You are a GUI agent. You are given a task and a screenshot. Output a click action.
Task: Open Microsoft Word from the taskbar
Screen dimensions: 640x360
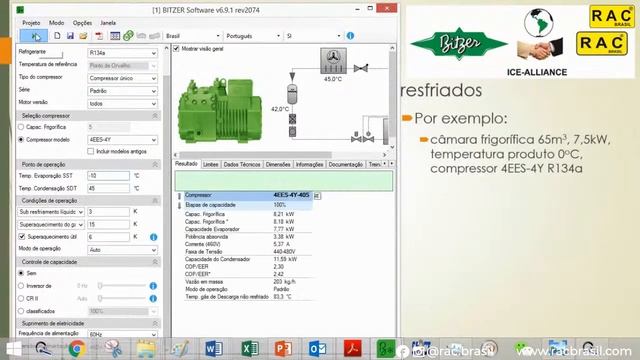tap(214, 349)
